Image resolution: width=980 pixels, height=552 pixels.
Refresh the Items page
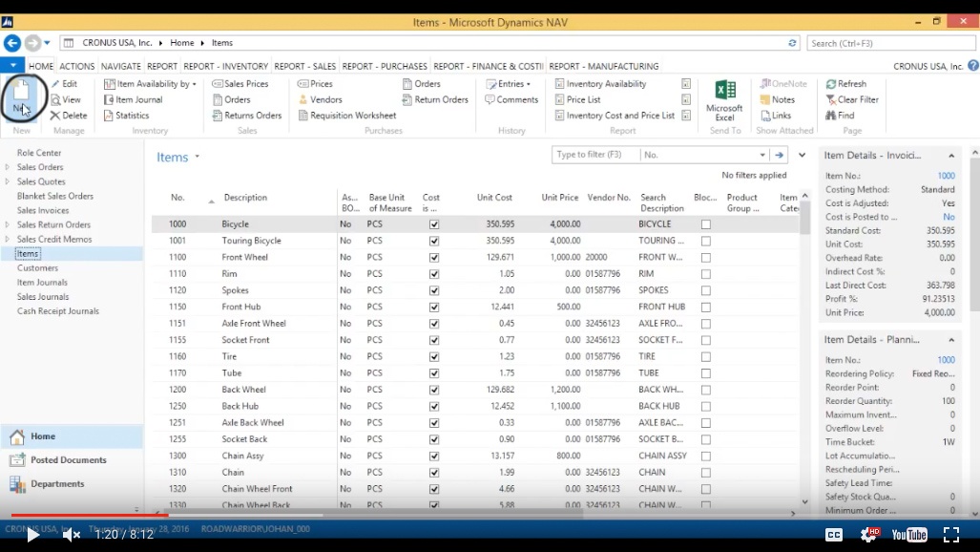coord(845,84)
